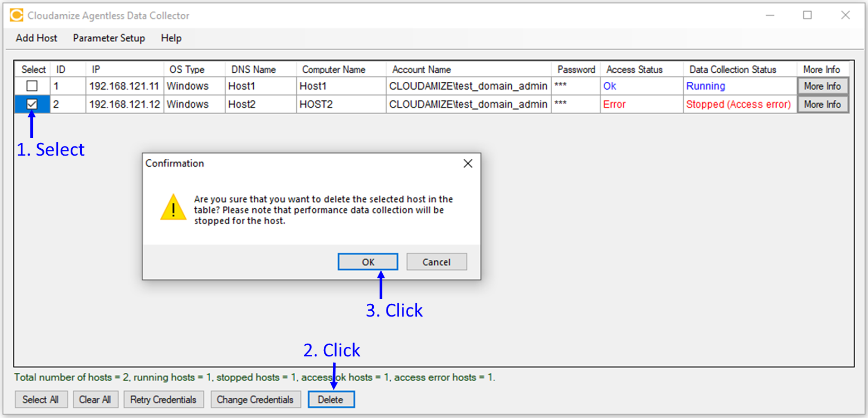Click the Retry Credentials button

163,399
